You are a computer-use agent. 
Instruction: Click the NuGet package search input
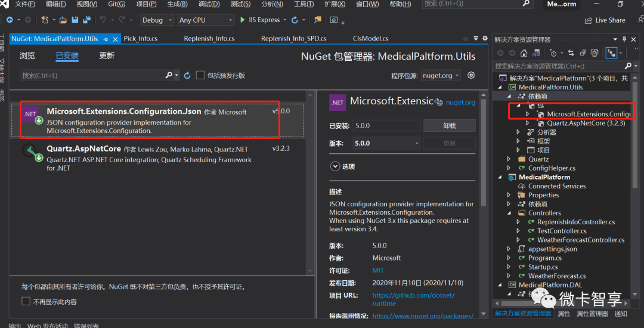click(x=92, y=76)
